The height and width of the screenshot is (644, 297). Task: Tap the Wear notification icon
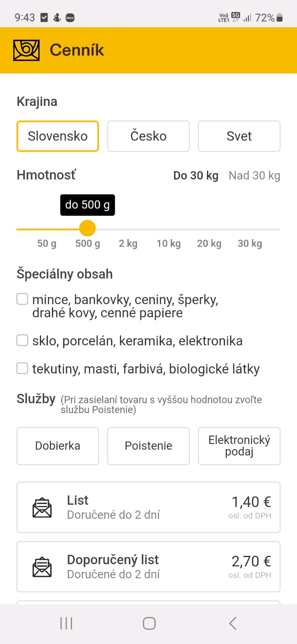[70, 18]
